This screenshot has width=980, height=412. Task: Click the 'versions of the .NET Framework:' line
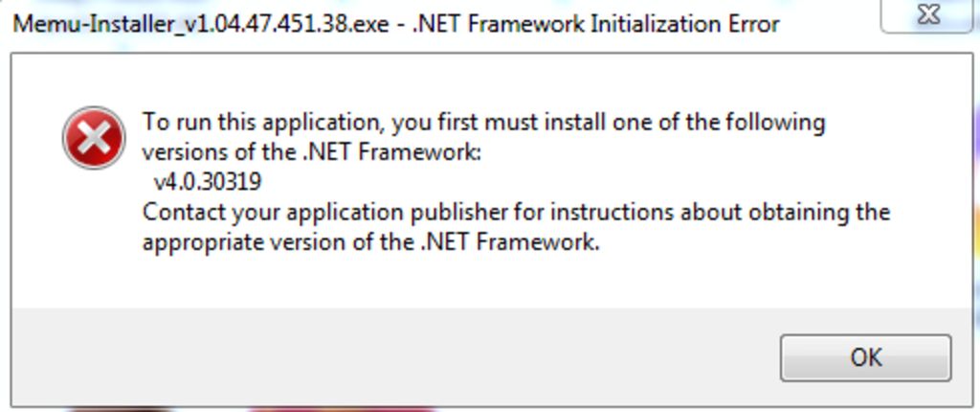coord(312,152)
